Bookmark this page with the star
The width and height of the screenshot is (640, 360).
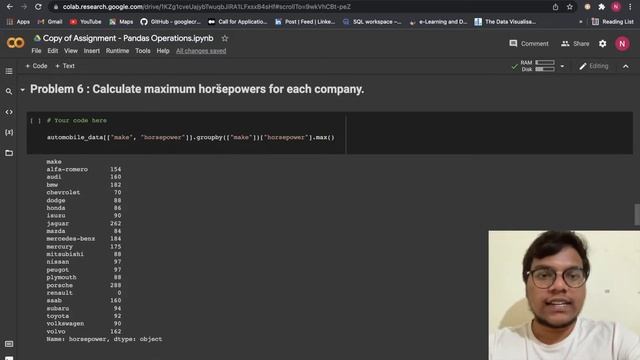click(x=569, y=7)
